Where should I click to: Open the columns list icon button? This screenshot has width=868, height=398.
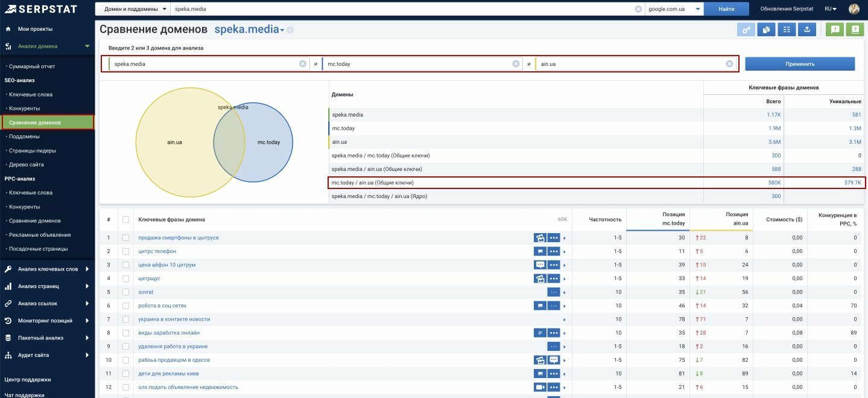pyautogui.click(x=787, y=29)
